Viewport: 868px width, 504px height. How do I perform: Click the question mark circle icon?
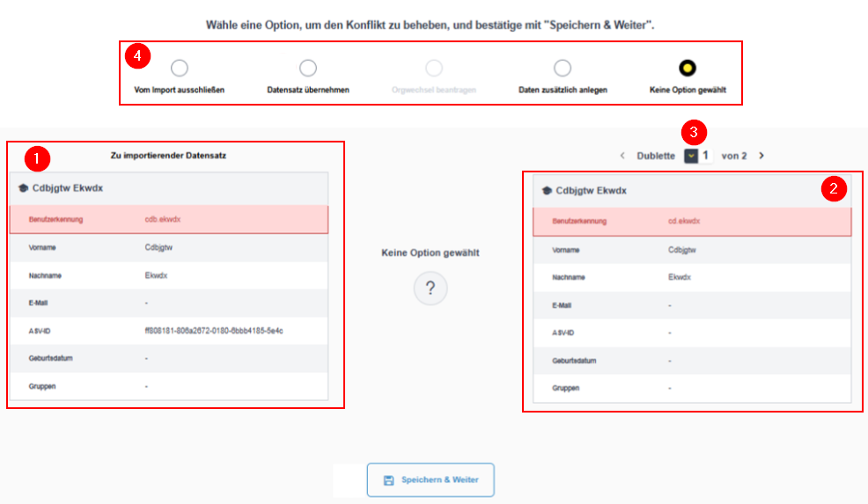coord(430,289)
